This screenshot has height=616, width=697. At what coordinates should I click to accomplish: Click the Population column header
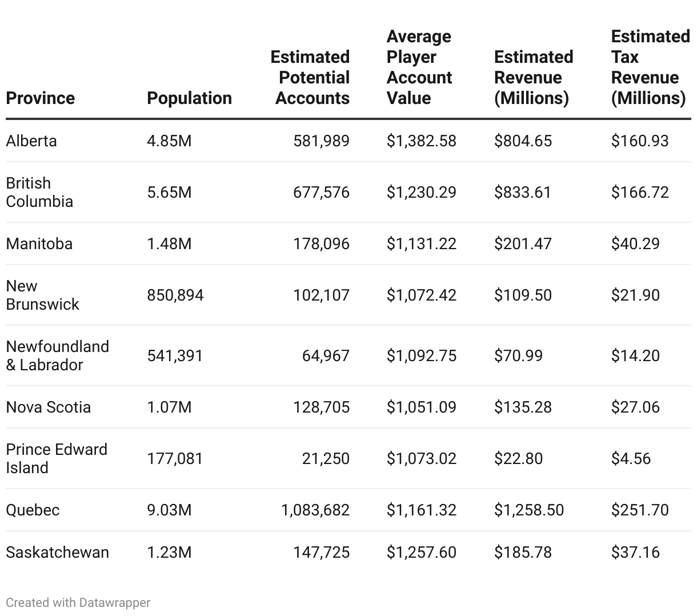(189, 98)
